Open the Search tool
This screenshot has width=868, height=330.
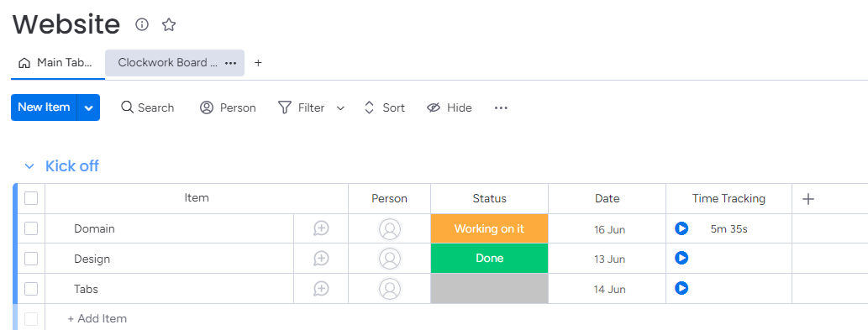tap(147, 107)
